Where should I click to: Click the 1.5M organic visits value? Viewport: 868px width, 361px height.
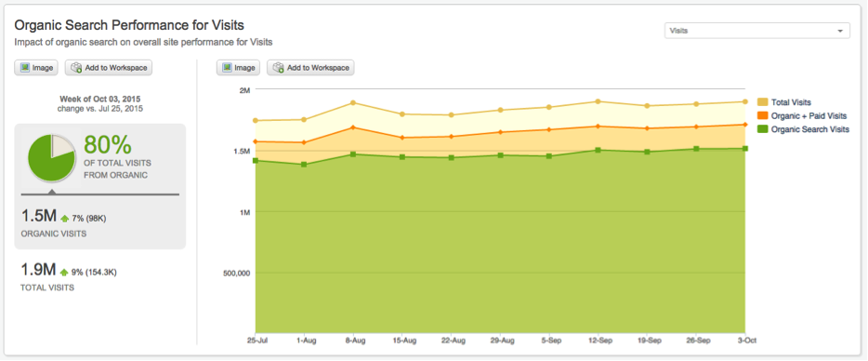pyautogui.click(x=38, y=217)
